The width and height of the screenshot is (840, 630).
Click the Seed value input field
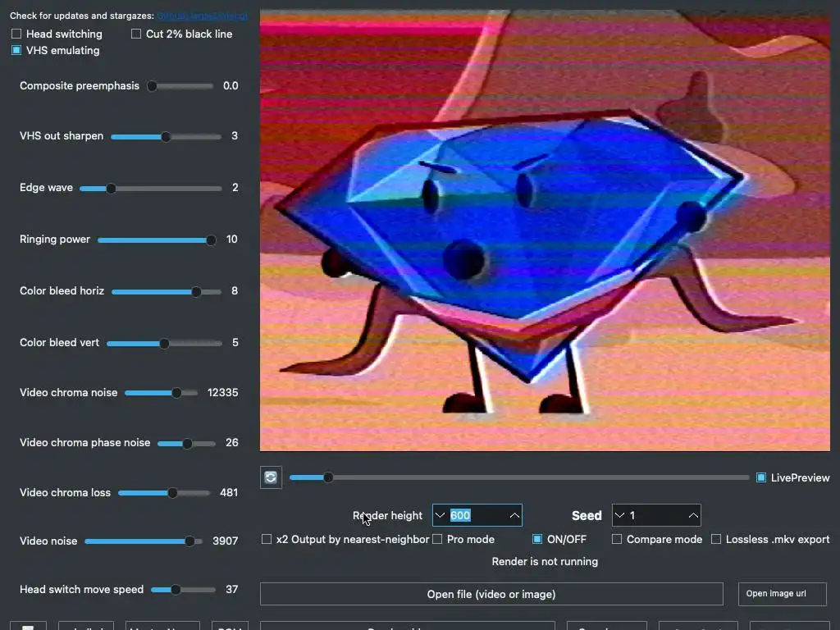[x=656, y=515]
